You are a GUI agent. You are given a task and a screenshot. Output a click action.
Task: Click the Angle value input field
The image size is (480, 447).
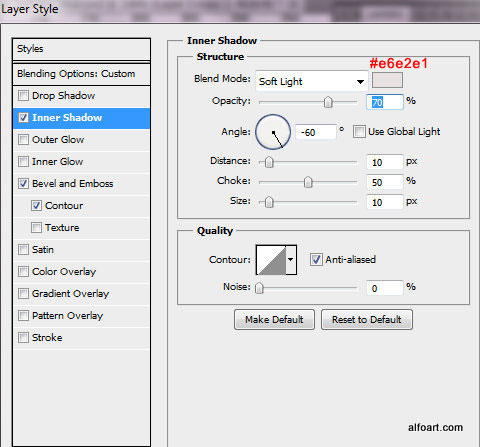(316, 132)
